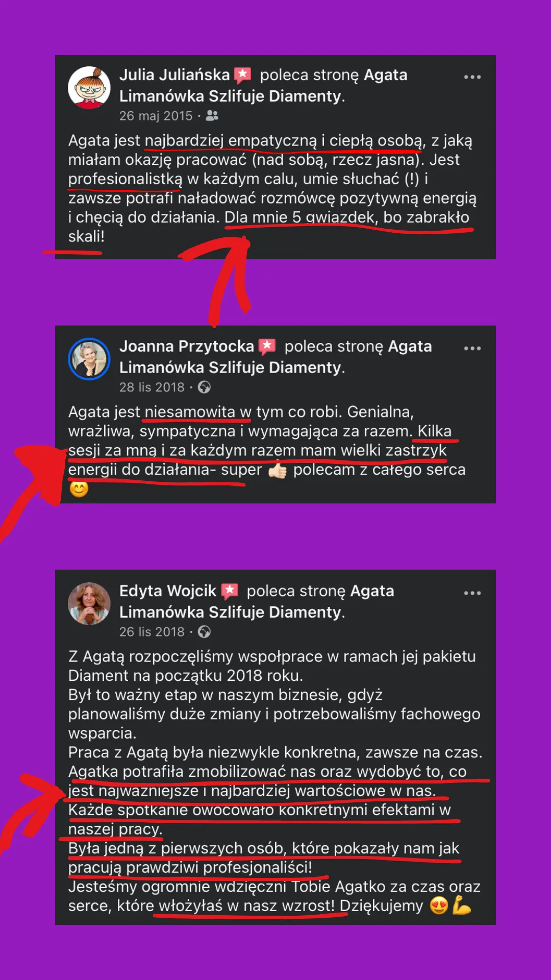Open the three-dot options on Joanna Przytocka's review

[x=472, y=349]
